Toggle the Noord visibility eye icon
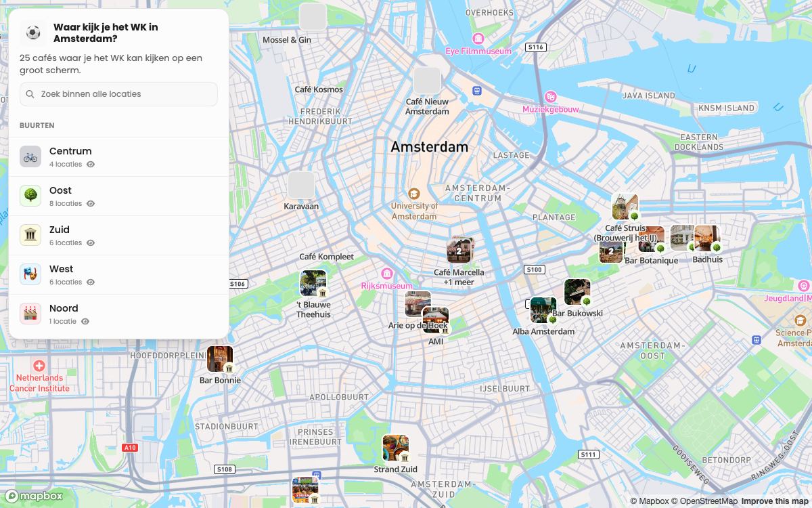 [x=85, y=322]
